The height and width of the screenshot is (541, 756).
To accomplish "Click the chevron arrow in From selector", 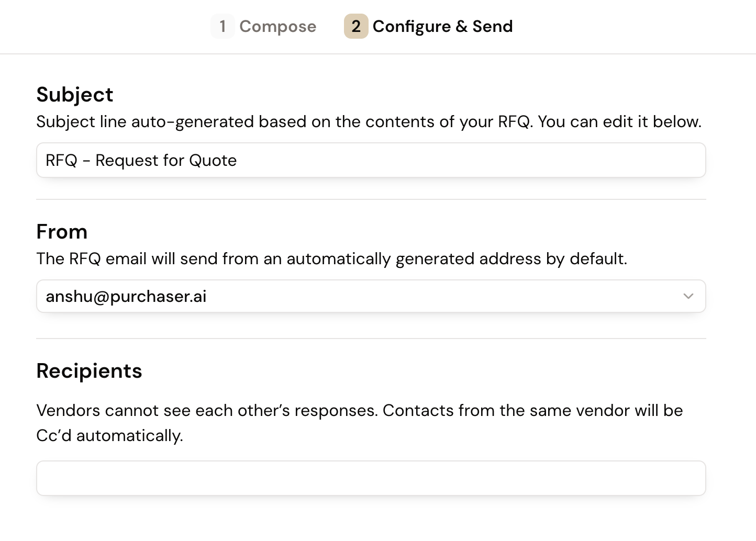I will 688,296.
